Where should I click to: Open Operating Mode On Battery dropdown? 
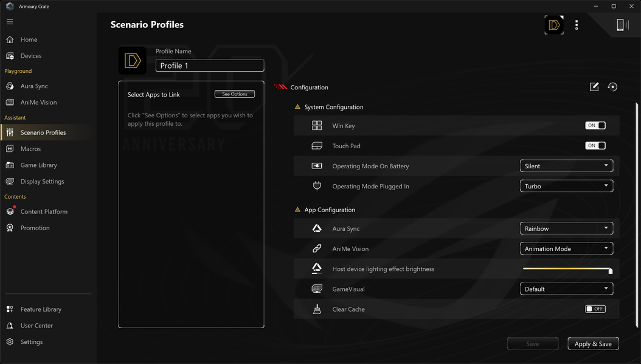pyautogui.click(x=566, y=166)
